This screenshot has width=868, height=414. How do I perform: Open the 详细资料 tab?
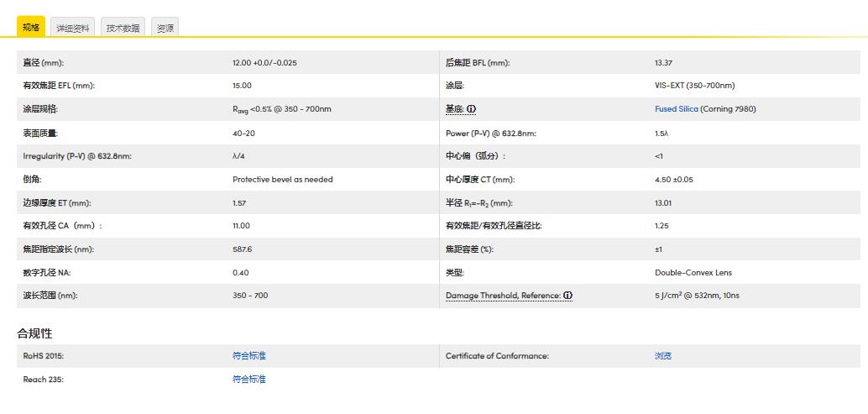tap(72, 28)
